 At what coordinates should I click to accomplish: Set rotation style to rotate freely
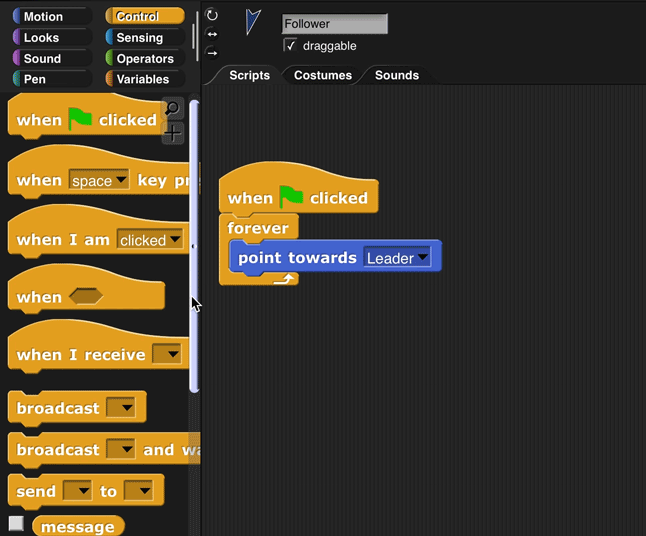(x=212, y=15)
